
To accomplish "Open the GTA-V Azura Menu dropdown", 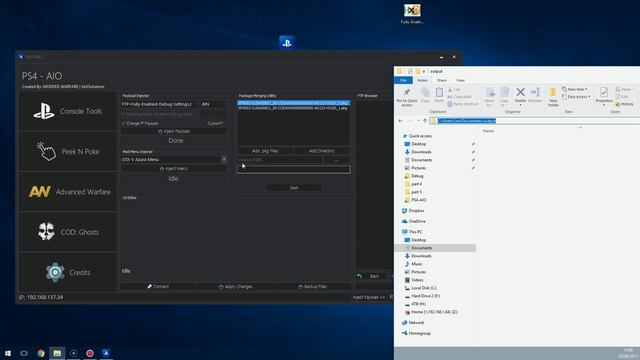I will click(x=224, y=160).
